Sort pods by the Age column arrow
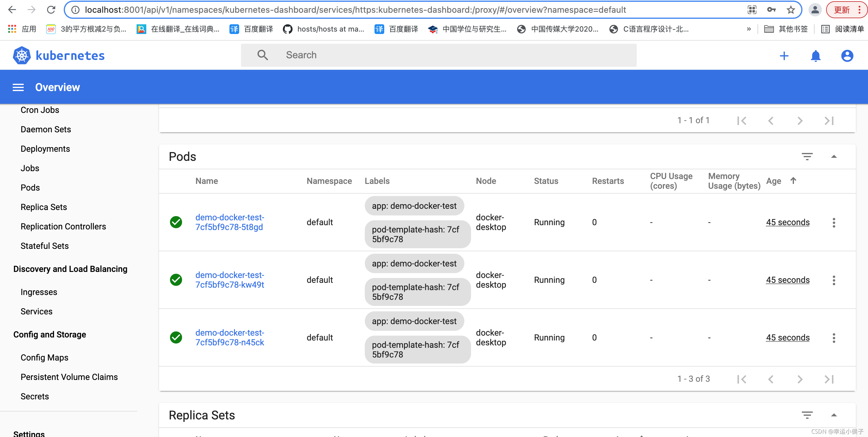The image size is (868, 437). coord(793,181)
